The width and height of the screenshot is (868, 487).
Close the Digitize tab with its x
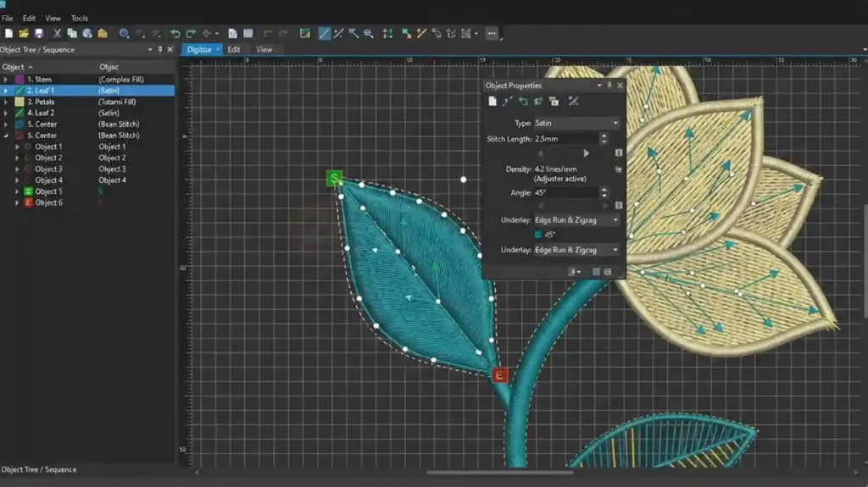pyautogui.click(x=218, y=49)
